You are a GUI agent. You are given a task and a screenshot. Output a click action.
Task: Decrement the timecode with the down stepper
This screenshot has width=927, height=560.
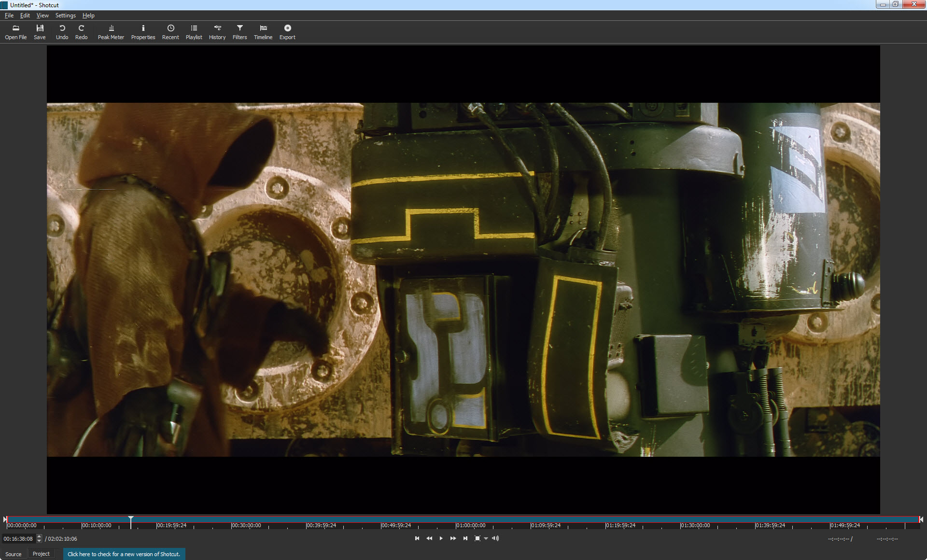(39, 541)
